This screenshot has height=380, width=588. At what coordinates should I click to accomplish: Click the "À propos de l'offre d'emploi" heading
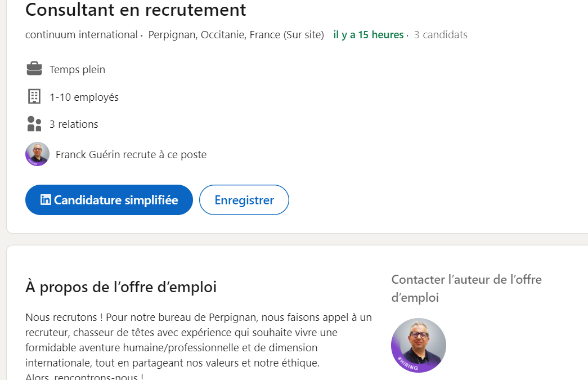pyautogui.click(x=121, y=287)
